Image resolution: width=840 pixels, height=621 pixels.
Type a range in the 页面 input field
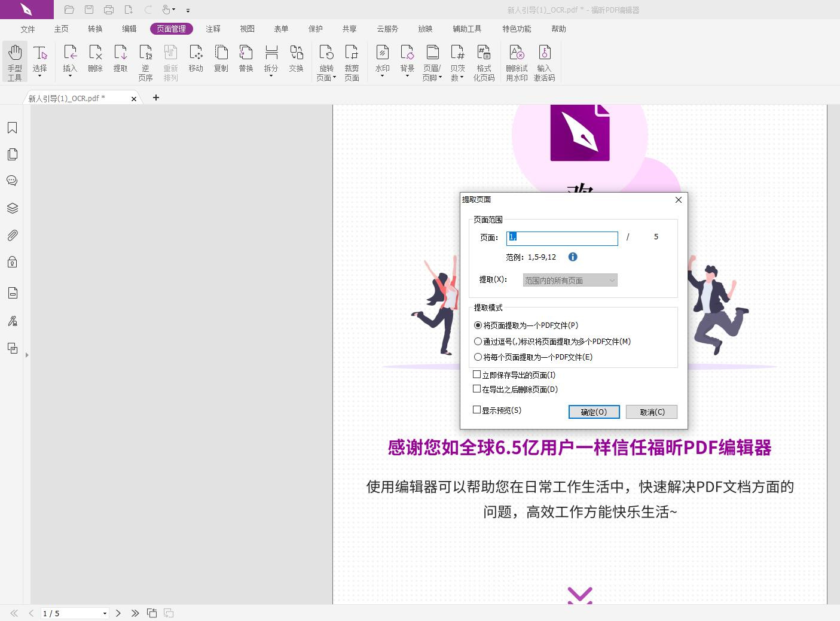click(562, 238)
